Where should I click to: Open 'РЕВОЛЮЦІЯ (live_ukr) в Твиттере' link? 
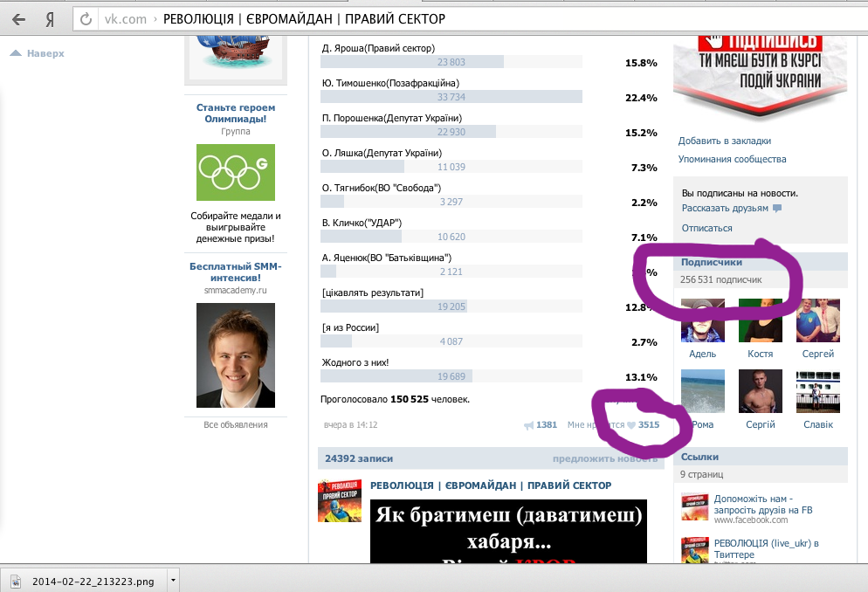[766, 549]
